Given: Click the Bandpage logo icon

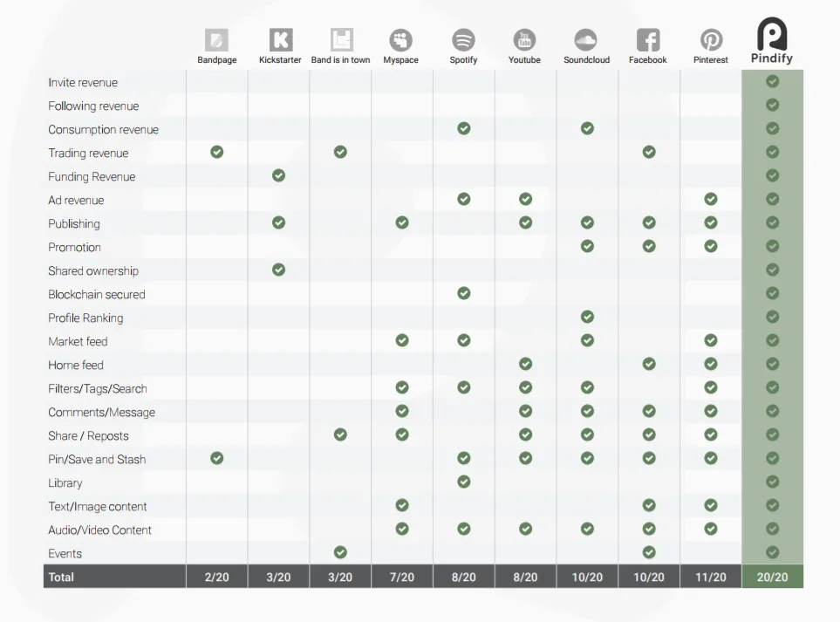Looking at the screenshot, I should 216,40.
